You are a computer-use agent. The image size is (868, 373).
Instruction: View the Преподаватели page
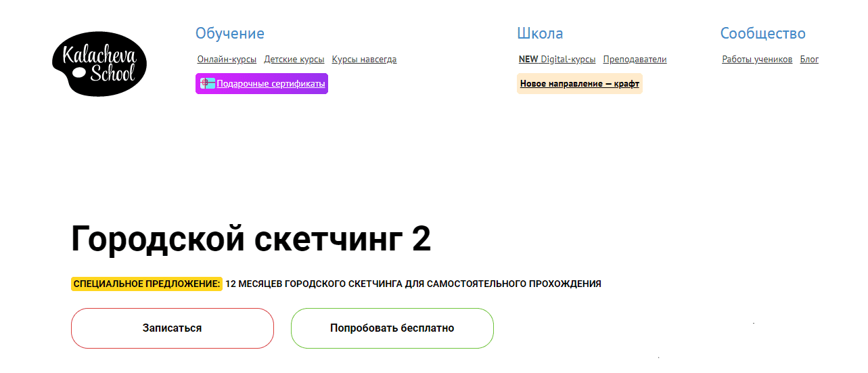pos(635,60)
